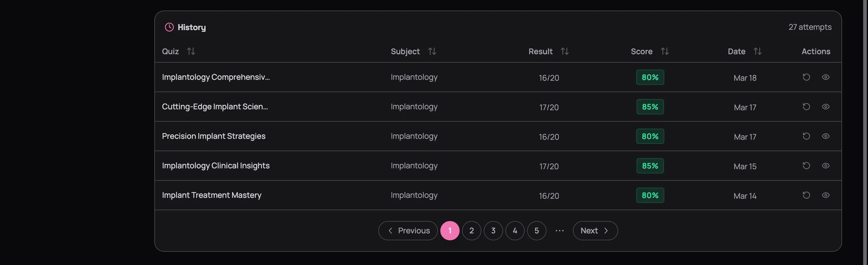Toggle visibility of Implantology Comprehensive attempt details

coord(826,77)
